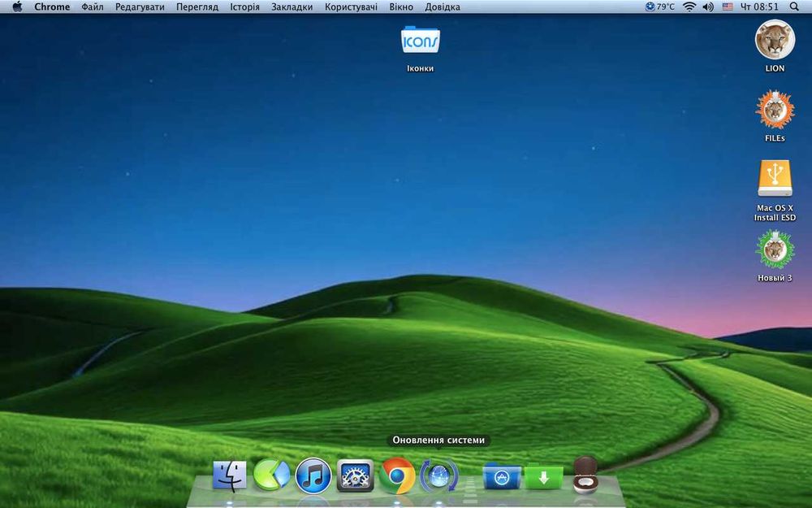Open Software Update icon in the Dock
812x508 pixels.
(x=438, y=475)
